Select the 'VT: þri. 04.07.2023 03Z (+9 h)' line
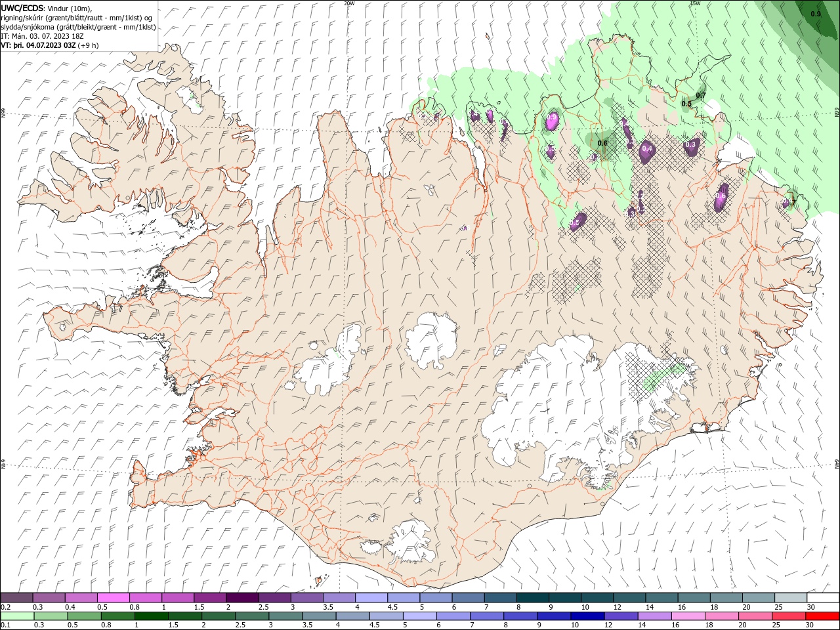Viewport: 840px width, 630px height. click(50, 45)
